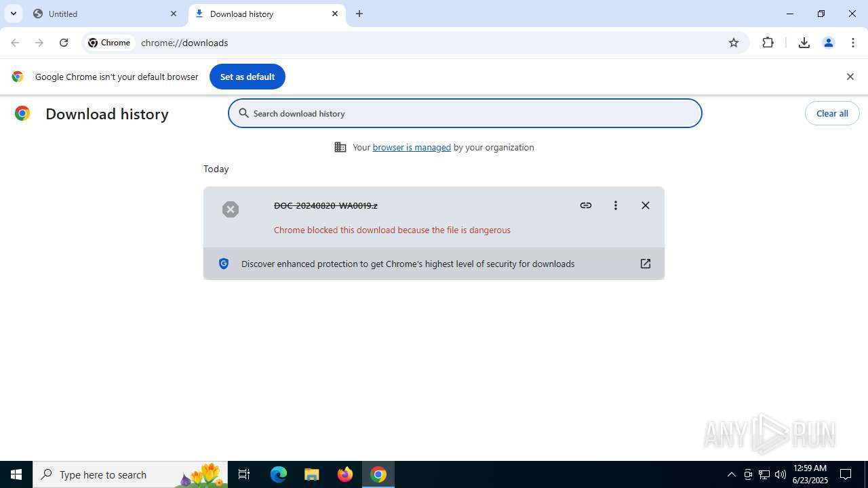Open more actions for blocked download
The image size is (868, 488).
[616, 205]
